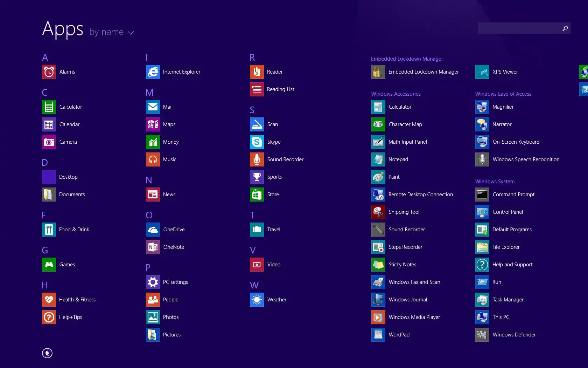Open the Store shopping bag icon
Image resolution: width=588 pixels, height=368 pixels.
pyautogui.click(x=257, y=195)
